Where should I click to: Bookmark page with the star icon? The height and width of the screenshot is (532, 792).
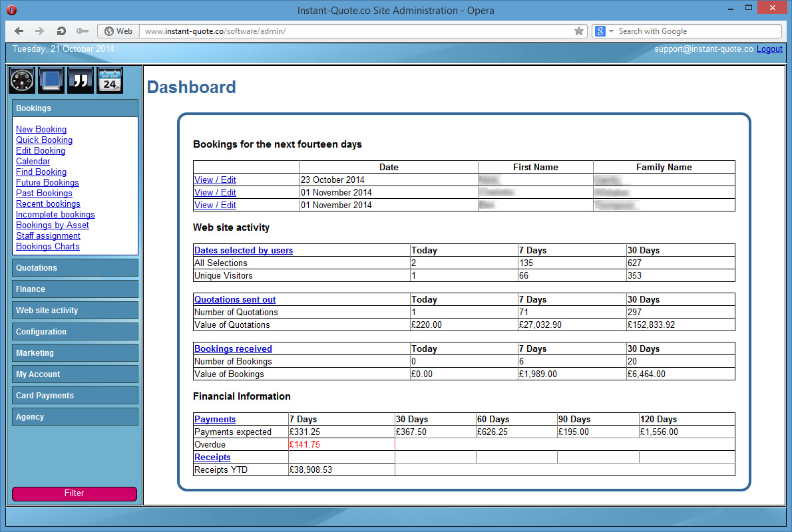[x=578, y=31]
